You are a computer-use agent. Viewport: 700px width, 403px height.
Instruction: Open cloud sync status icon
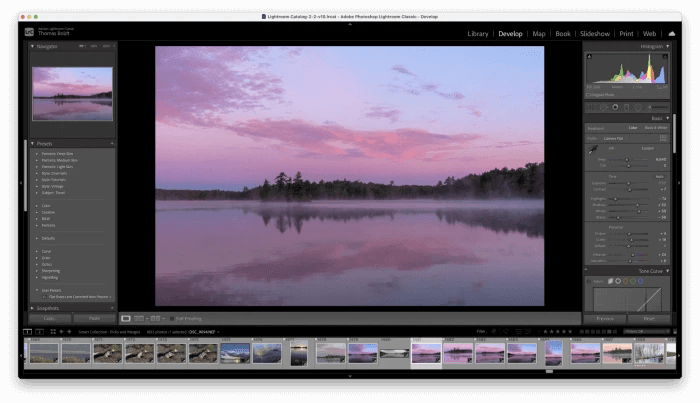[x=671, y=33]
